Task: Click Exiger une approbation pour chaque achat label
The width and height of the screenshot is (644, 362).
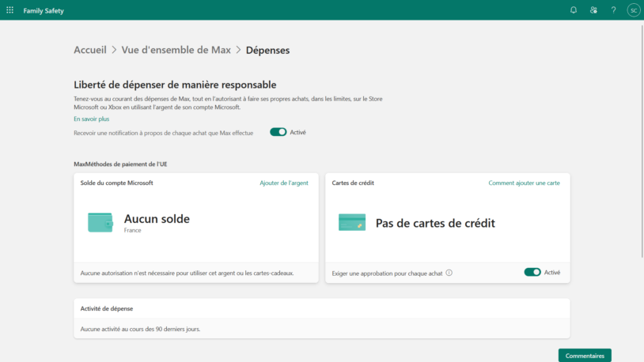Action: 387,273
